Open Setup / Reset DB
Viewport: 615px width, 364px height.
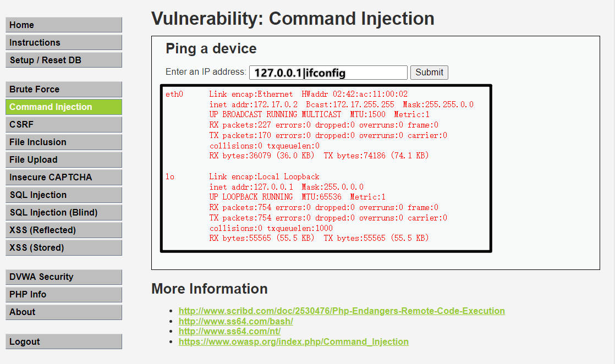pyautogui.click(x=64, y=60)
